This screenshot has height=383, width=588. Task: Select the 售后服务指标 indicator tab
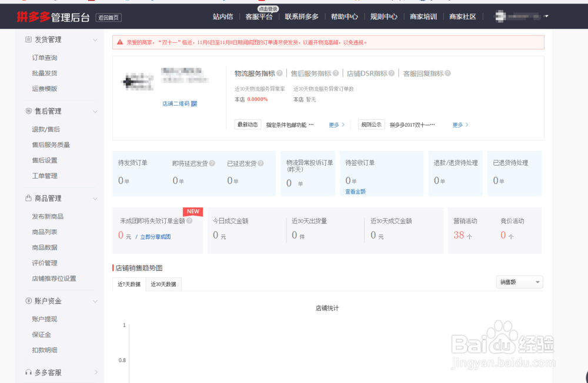(x=311, y=73)
